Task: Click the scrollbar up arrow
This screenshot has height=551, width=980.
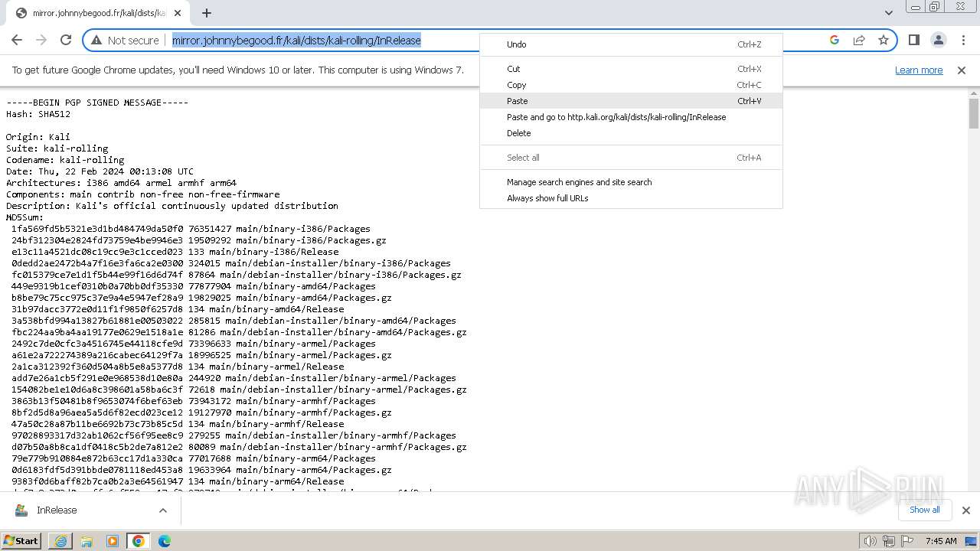Action: click(x=973, y=93)
